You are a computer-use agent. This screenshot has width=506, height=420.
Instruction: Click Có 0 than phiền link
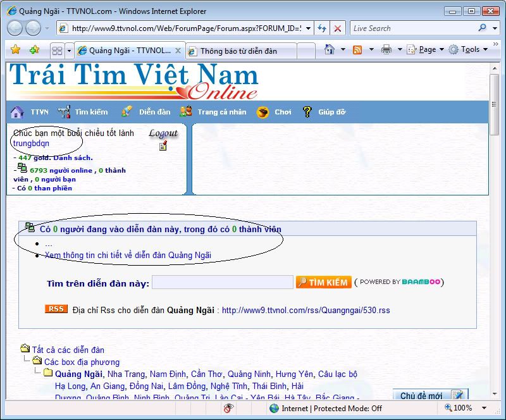pos(44,188)
